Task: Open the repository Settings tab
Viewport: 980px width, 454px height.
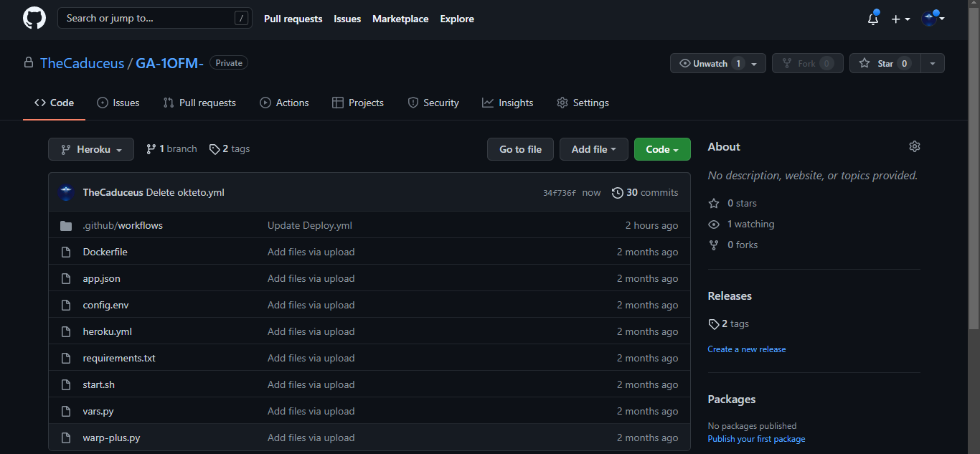Action: coord(583,103)
